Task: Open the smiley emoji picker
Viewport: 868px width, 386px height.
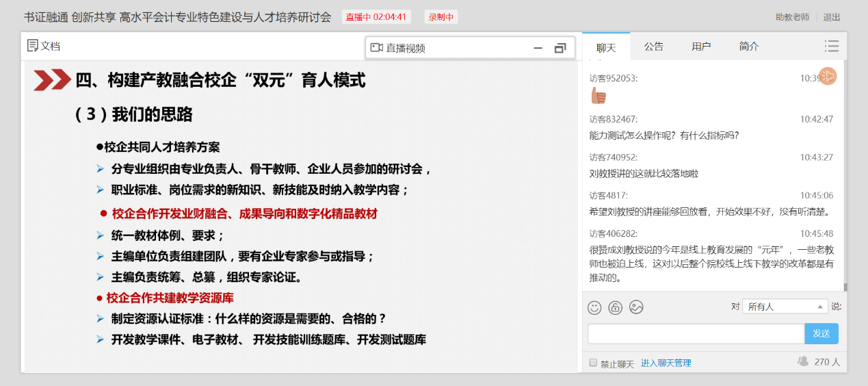Action: 594,308
